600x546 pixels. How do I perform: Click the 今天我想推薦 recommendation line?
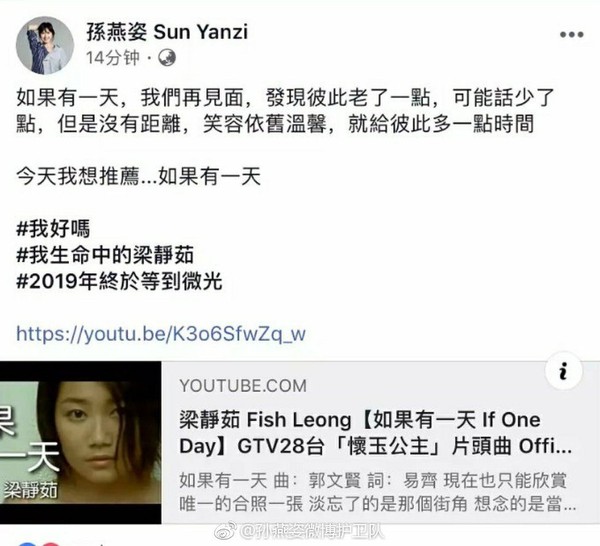point(139,176)
